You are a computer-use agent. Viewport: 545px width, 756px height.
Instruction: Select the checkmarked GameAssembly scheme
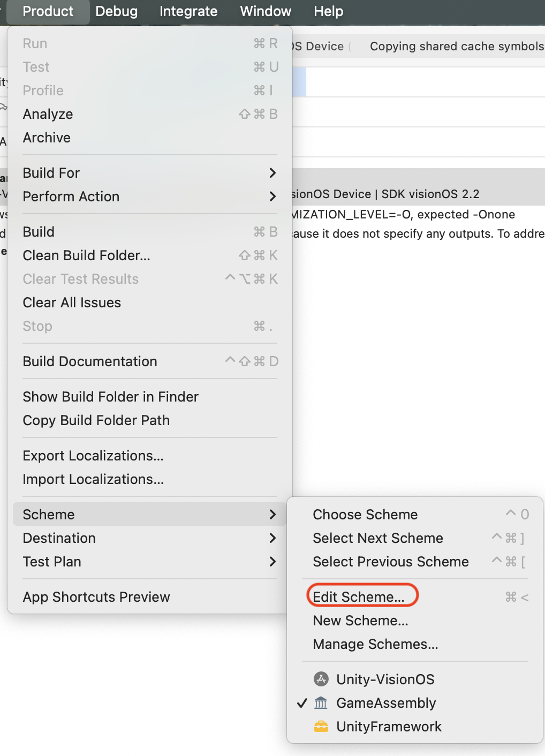pos(385,702)
